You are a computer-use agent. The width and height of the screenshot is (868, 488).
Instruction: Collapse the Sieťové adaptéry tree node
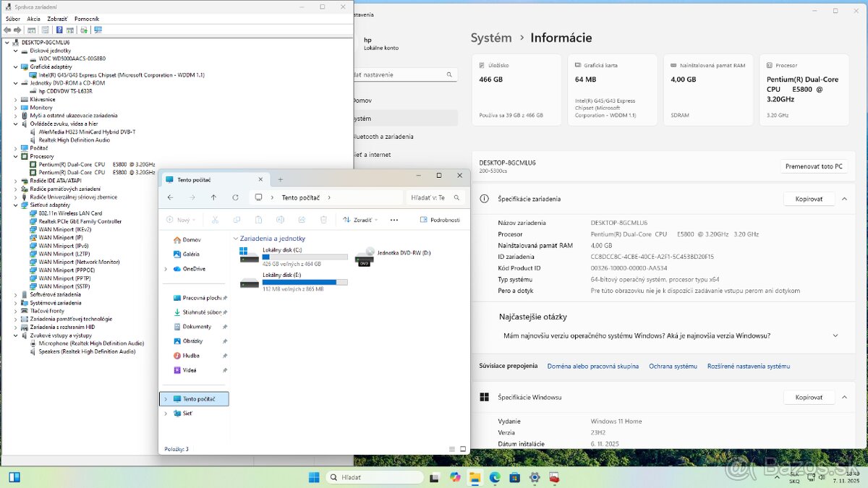(17, 205)
